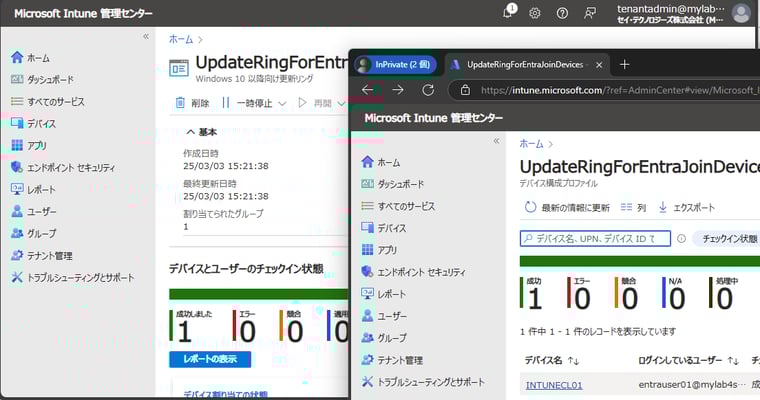The height and width of the screenshot is (400, 760).
Task: Open 再開 dropdown in back window
Action: point(321,103)
